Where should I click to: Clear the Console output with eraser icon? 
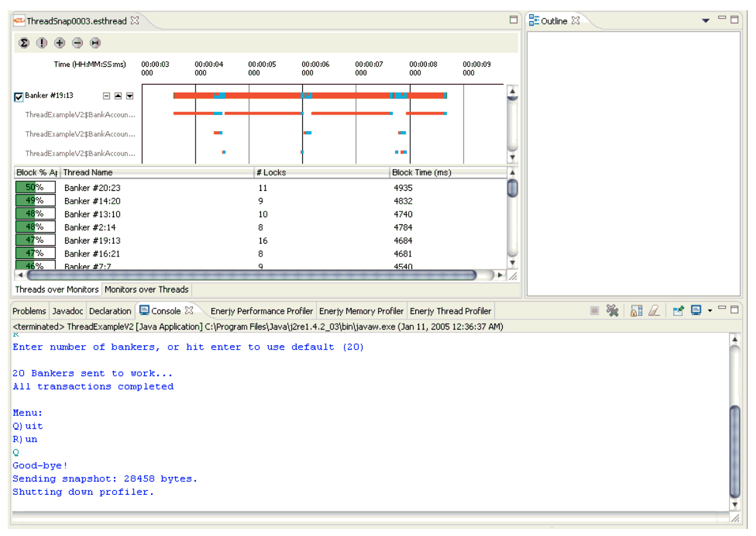pos(653,311)
